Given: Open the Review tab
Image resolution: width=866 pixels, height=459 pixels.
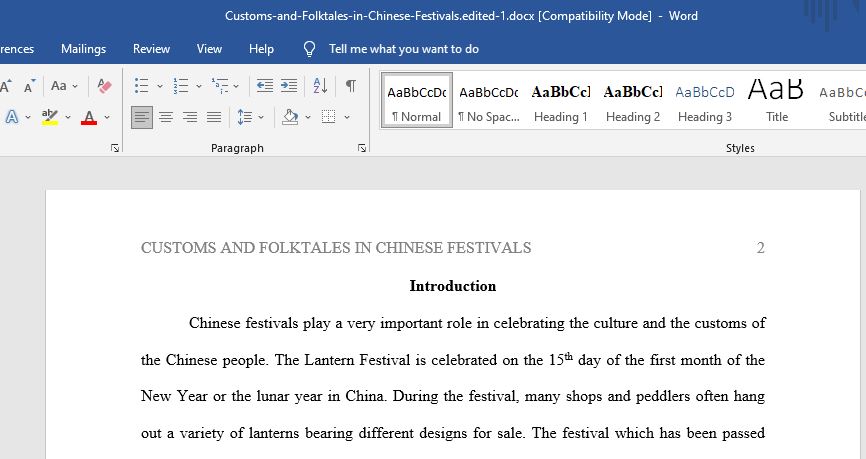Looking at the screenshot, I should click(x=151, y=49).
